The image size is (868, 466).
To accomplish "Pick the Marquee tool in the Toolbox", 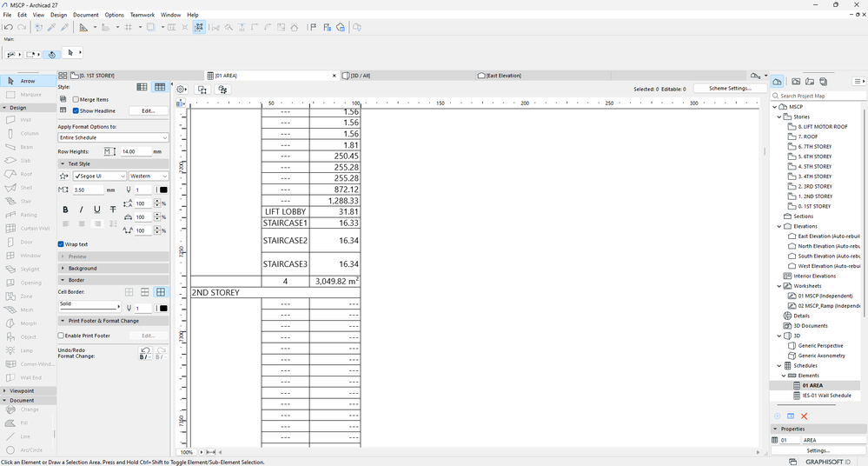I will click(x=28, y=95).
